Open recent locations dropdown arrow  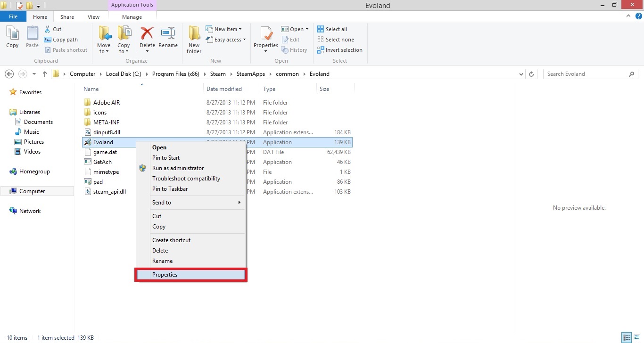34,74
